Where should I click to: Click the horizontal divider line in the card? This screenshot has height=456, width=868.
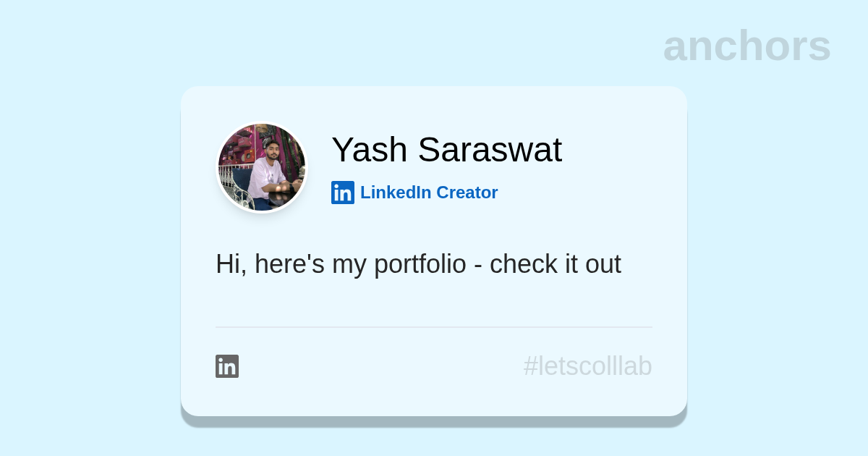click(434, 327)
